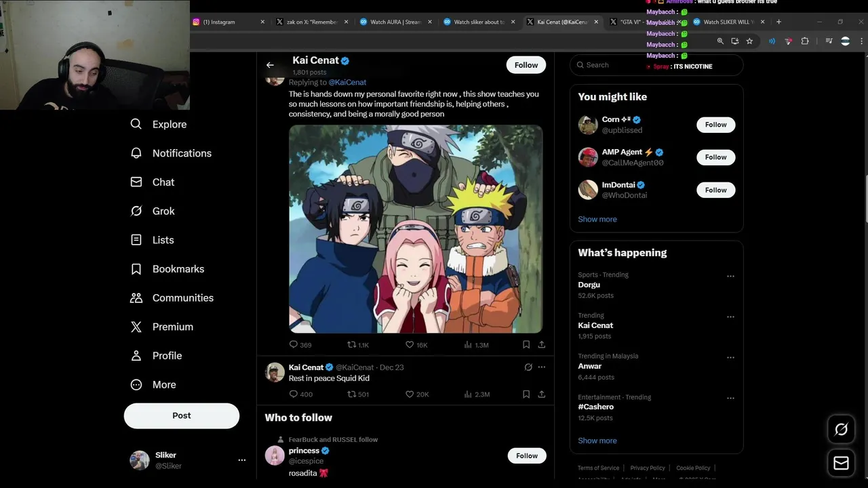868x488 pixels.
Task: Follow princess (@icespice)
Action: click(x=526, y=455)
